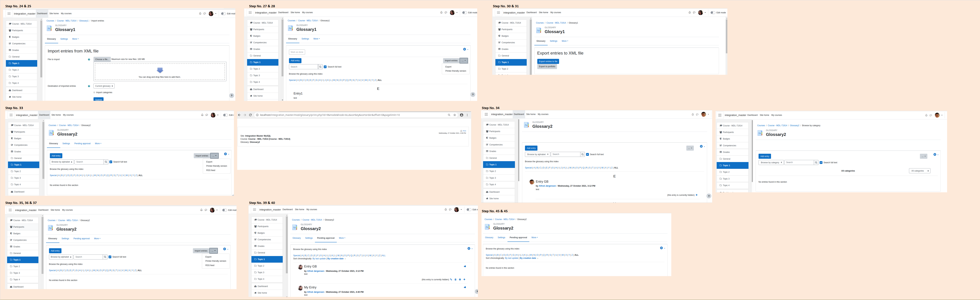Open notifications bell in Step 33 screenshot
Image resolution: width=980 pixels, height=300 pixels.
pyautogui.click(x=202, y=115)
